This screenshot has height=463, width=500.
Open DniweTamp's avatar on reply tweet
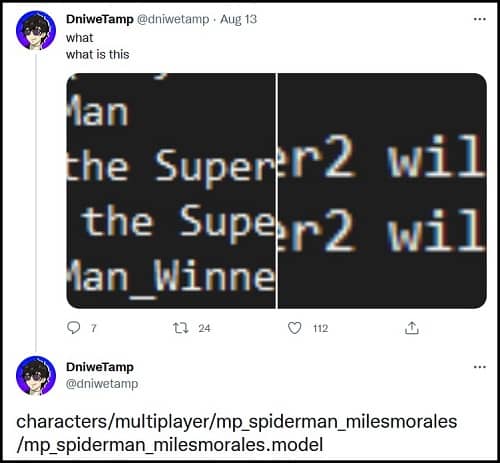click(x=36, y=375)
